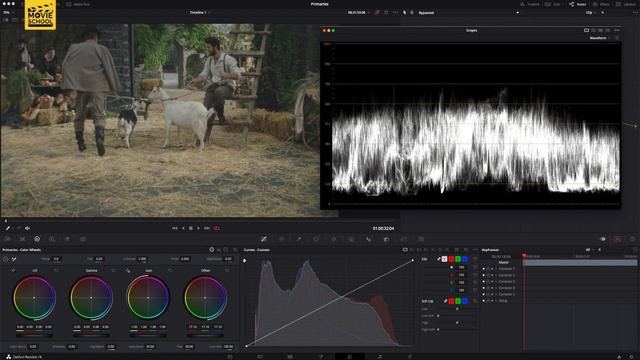Open Scopes window options menu
The width and height of the screenshot is (640, 360).
tap(617, 30)
